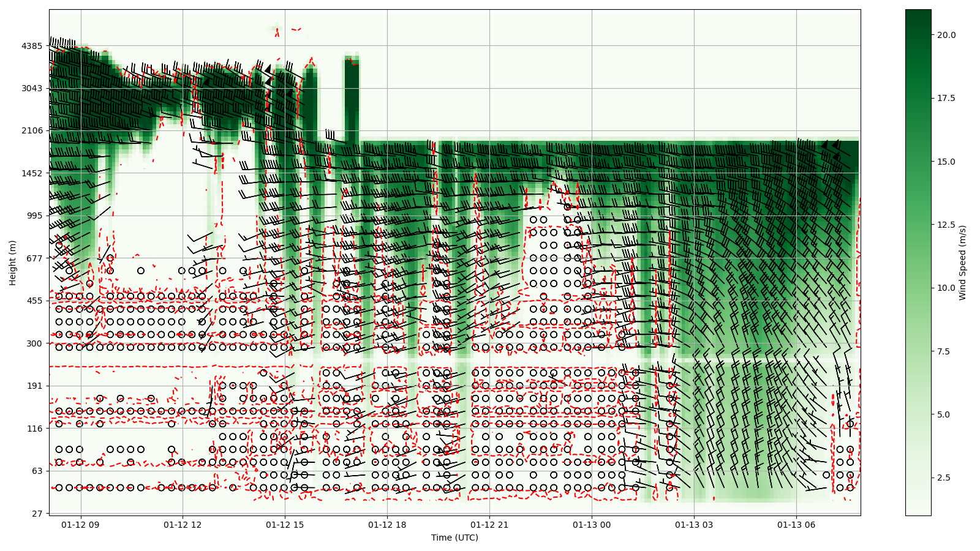Click the "Wind Speed (m/s)" colorbar label
The image size is (980, 551).
tap(962, 262)
